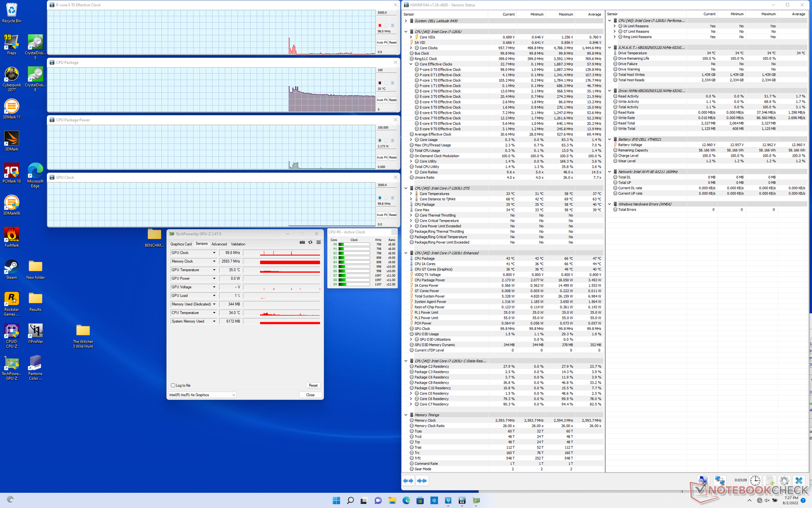
Task: Enable the Log to file checkbox
Action: (x=173, y=385)
